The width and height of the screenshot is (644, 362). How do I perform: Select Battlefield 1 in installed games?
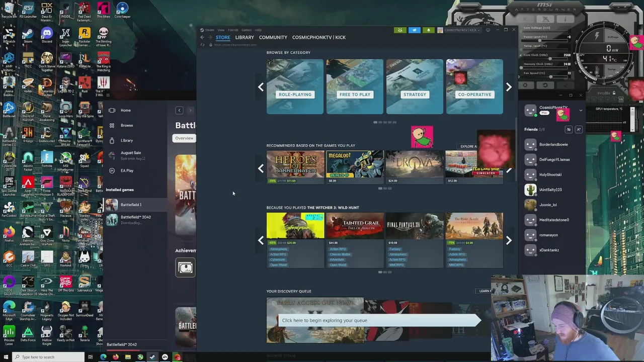point(135,205)
